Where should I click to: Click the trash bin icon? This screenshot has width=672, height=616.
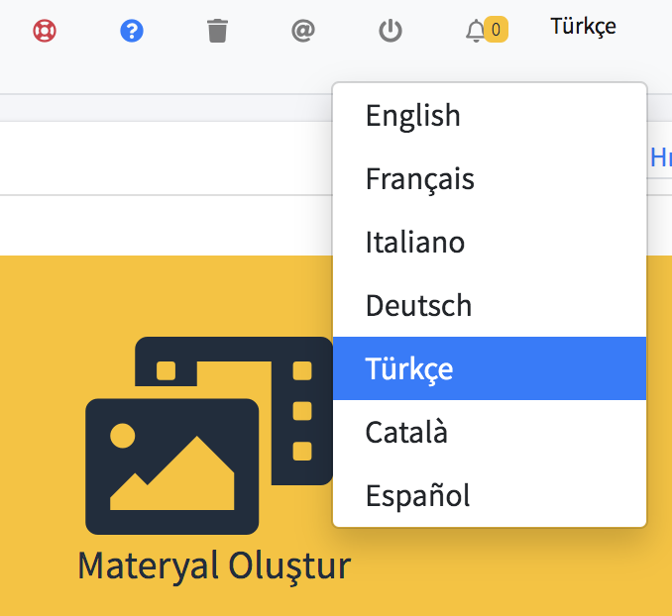[217, 31]
